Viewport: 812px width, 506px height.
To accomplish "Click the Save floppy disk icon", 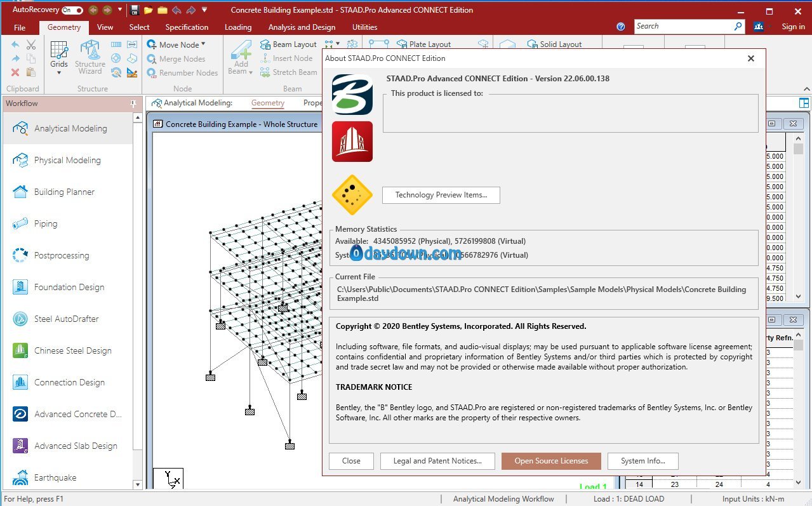I will tap(134, 10).
